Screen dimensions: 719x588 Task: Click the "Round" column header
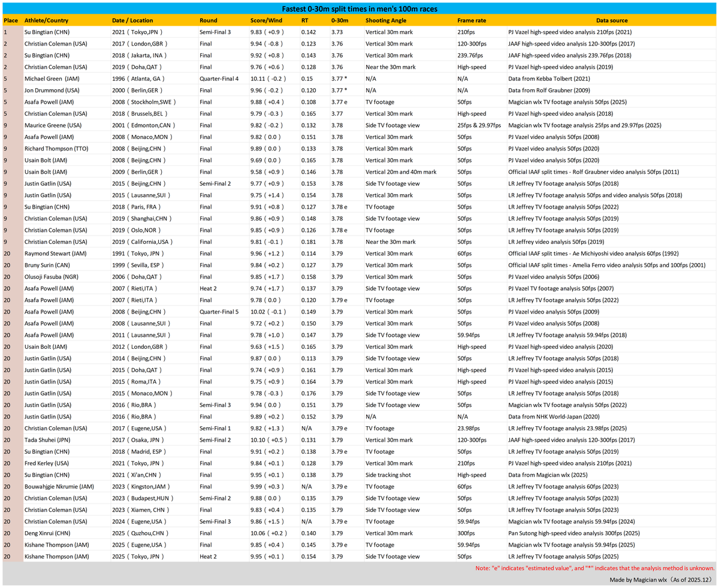209,20
